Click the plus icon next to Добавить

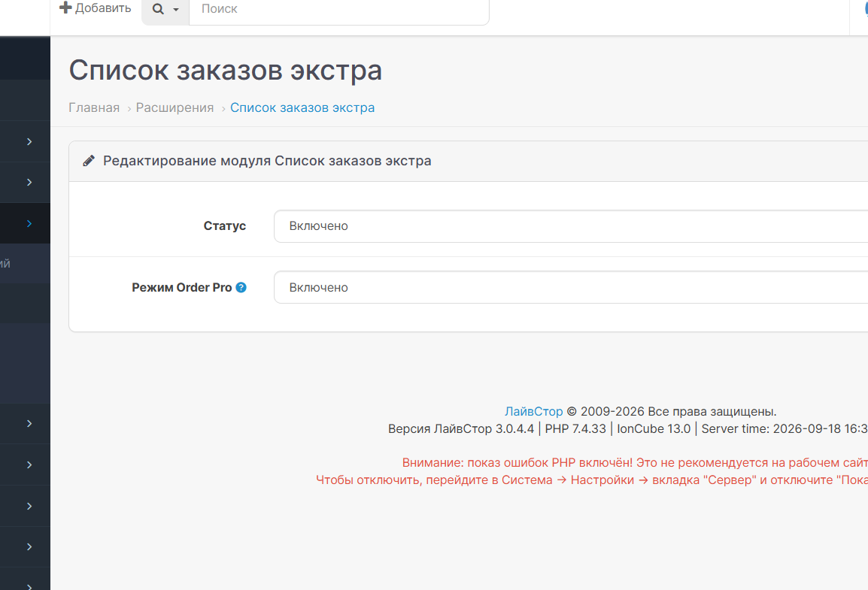click(x=65, y=8)
